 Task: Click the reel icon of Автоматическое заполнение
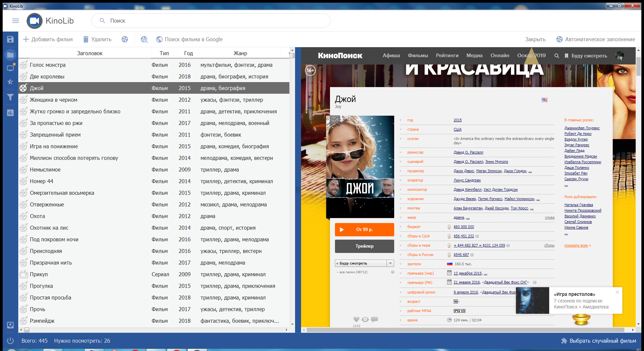[560, 39]
